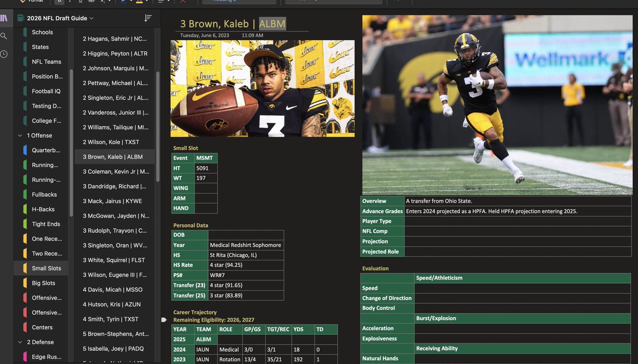Click the empty WING measurement cell
This screenshot has height=364, width=638.
point(206,188)
